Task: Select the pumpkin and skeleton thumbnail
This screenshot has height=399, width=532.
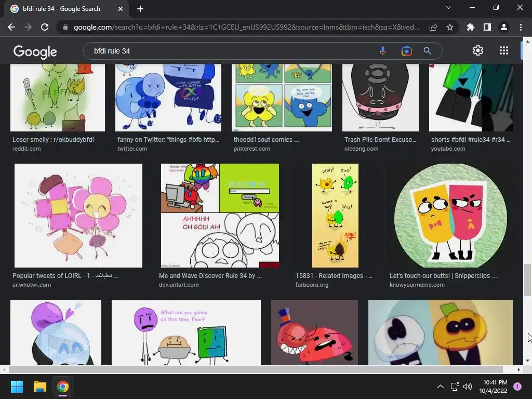Action: [441, 332]
